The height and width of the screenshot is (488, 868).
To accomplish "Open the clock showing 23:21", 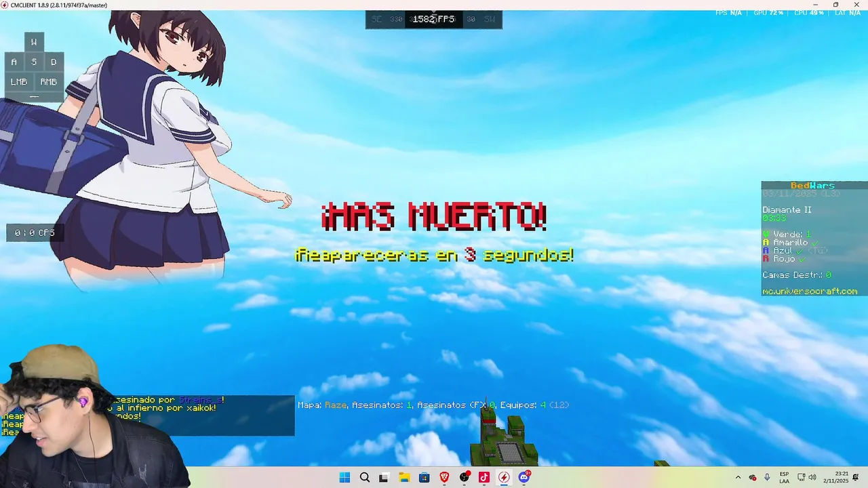I will (835, 477).
